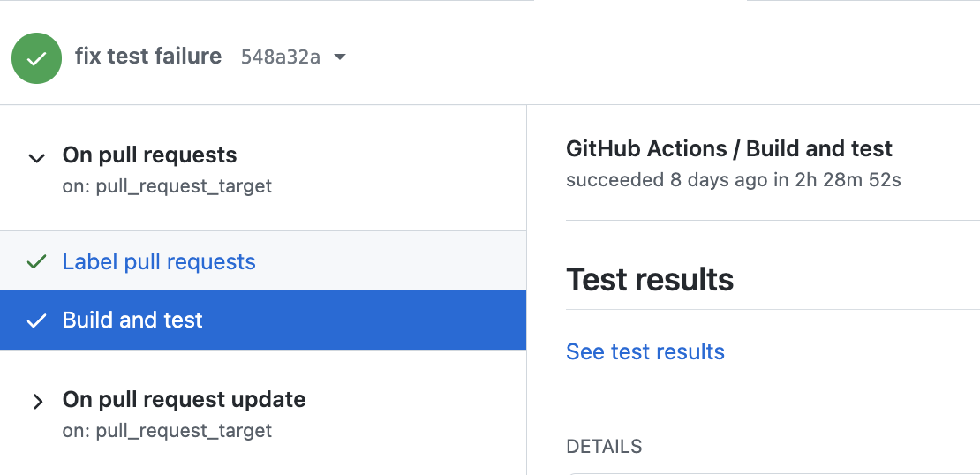Image resolution: width=980 pixels, height=475 pixels.
Task: Click pull_request_target text under On pull requests
Action: point(184,186)
